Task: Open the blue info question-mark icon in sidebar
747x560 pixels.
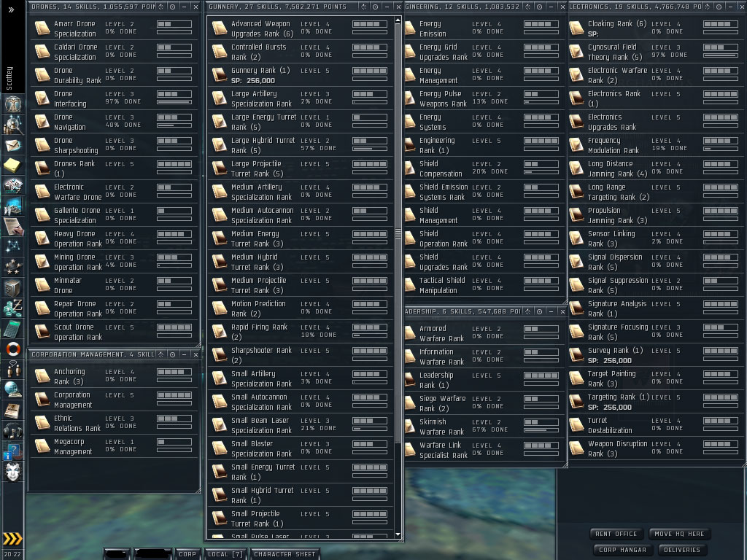Action: click(12, 451)
